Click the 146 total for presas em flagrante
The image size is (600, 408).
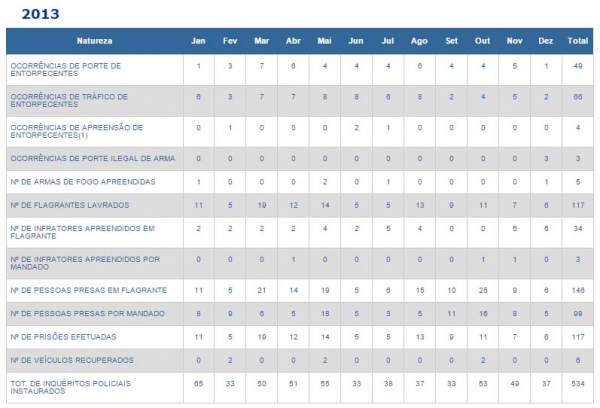click(577, 290)
